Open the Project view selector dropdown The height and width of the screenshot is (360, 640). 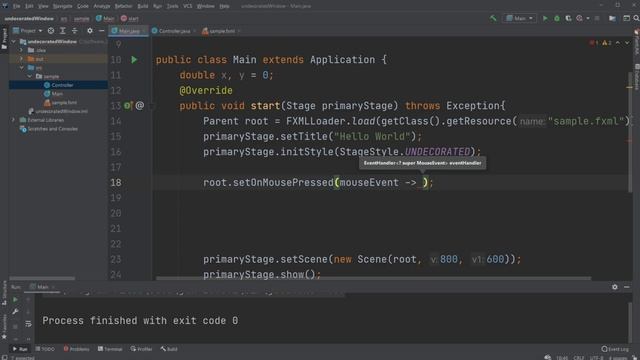pos(28,31)
